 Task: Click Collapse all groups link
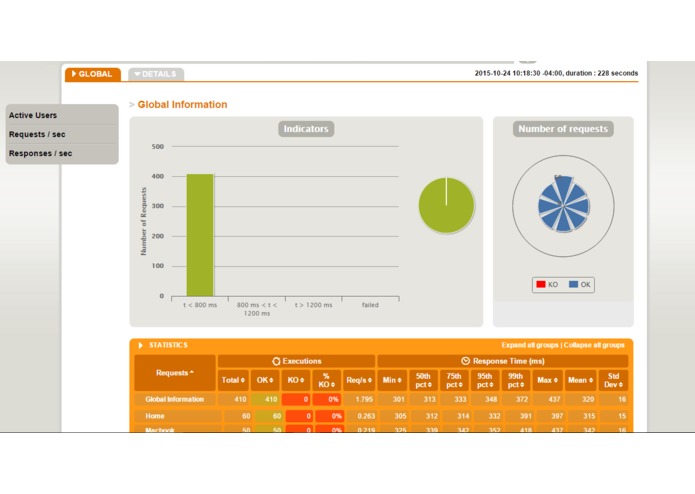pyautogui.click(x=594, y=345)
